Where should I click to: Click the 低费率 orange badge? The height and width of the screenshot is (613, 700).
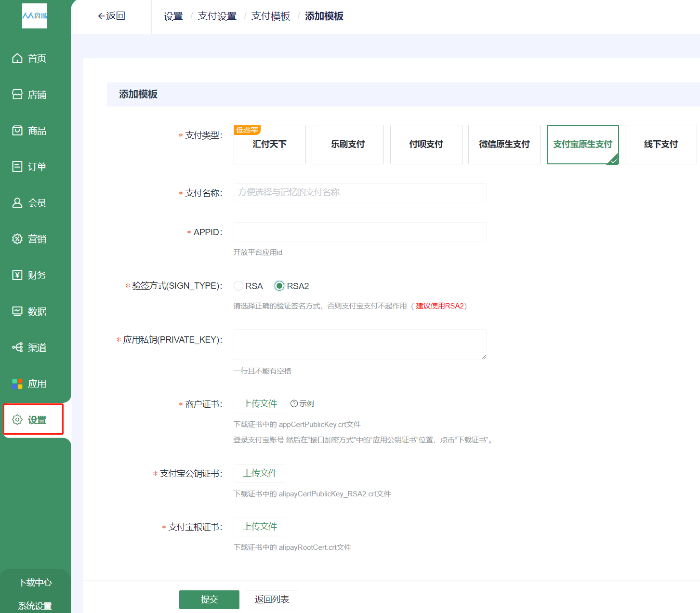pyautogui.click(x=247, y=130)
